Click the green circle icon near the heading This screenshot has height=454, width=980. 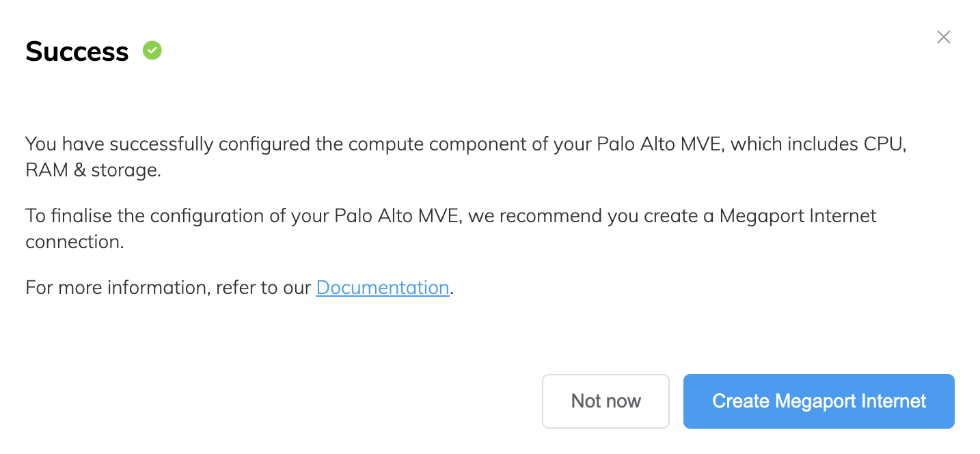pos(152,50)
